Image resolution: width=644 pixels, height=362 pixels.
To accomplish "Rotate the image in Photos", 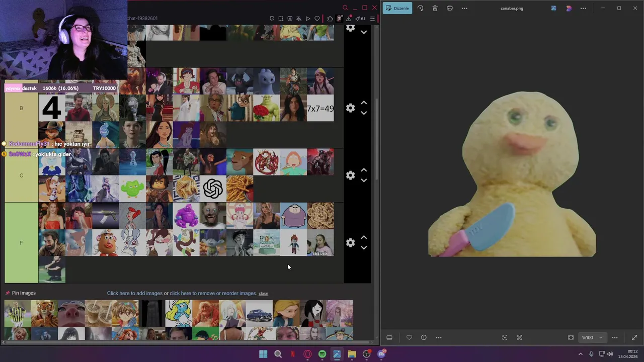I will 420,8.
